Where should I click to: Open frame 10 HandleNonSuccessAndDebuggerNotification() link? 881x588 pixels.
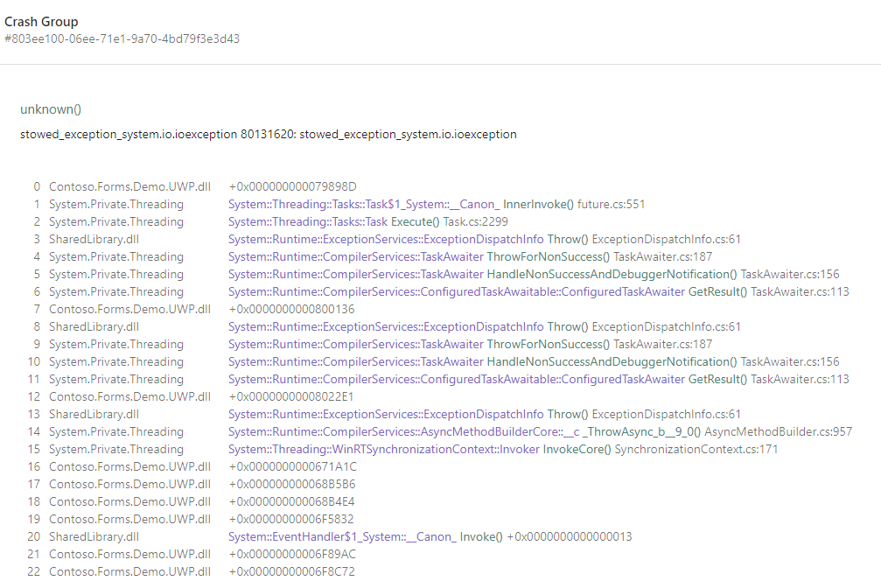click(x=534, y=361)
